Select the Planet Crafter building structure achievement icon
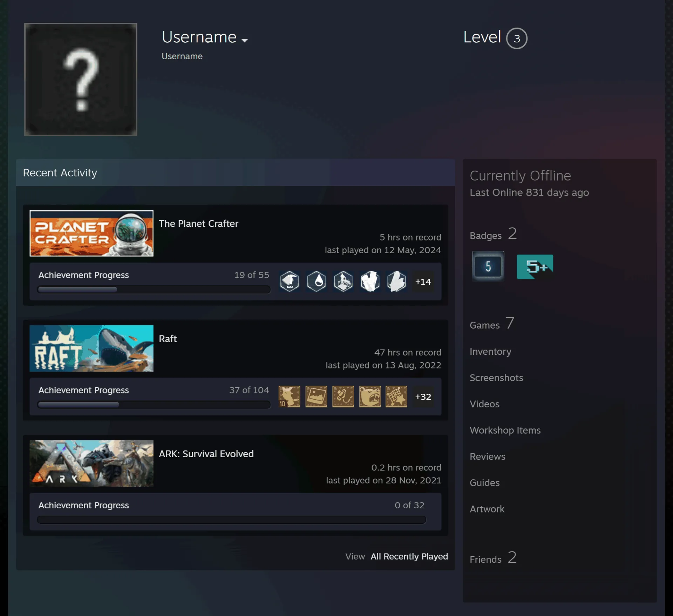The image size is (673, 616). pos(343,281)
